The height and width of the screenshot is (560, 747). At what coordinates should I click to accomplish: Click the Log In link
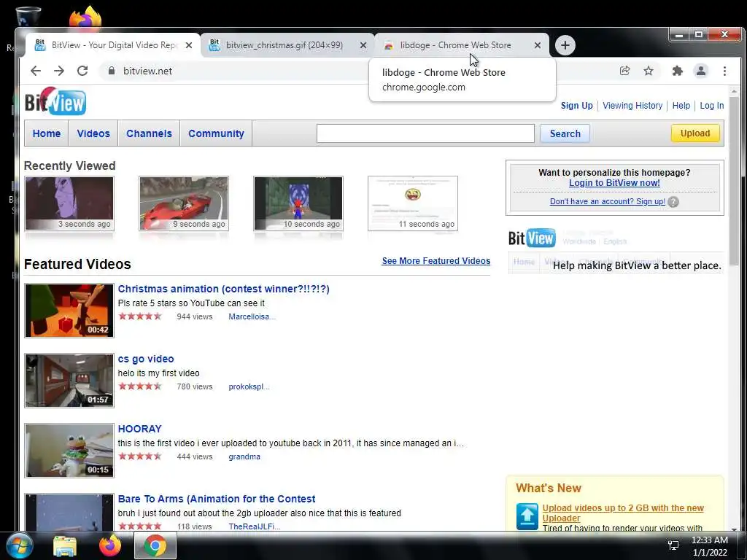point(712,106)
